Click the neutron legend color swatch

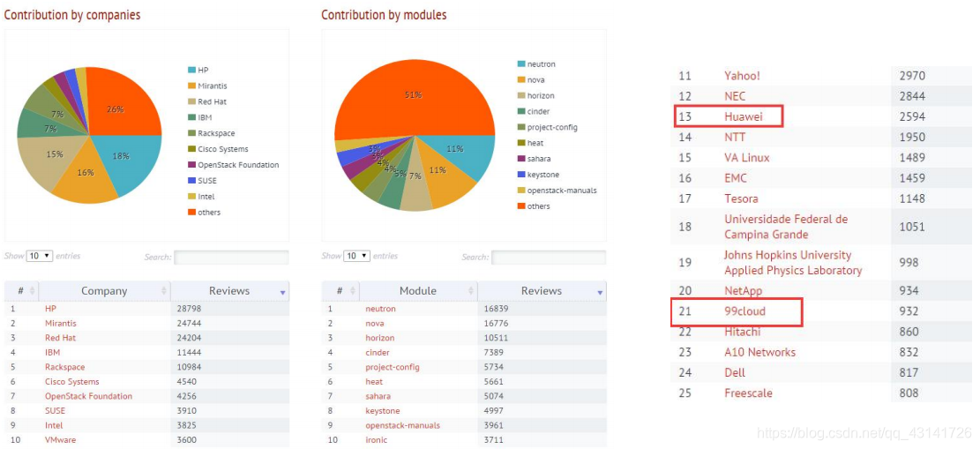(520, 64)
